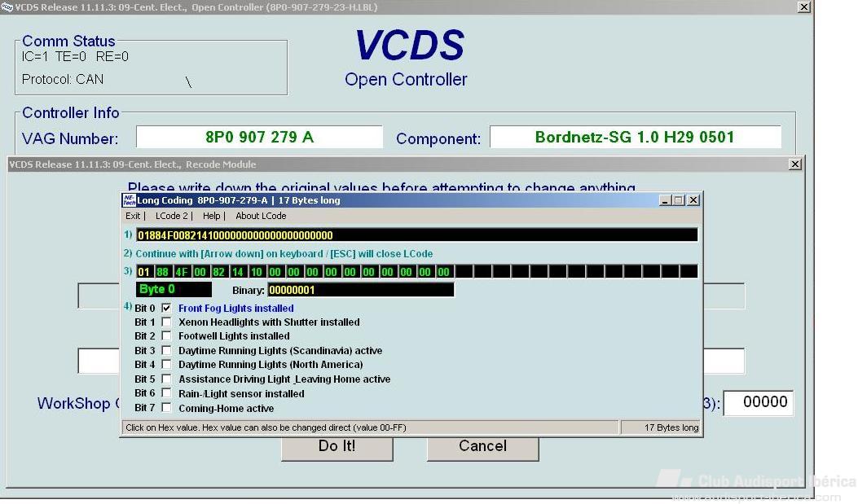
Task: Click the VAG Number field 8P0 907 279 A
Action: point(259,138)
